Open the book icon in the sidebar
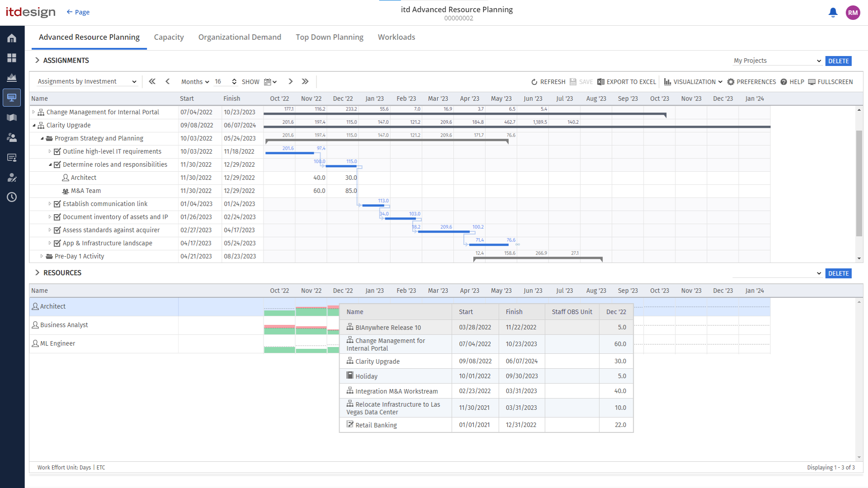 coord(12,117)
